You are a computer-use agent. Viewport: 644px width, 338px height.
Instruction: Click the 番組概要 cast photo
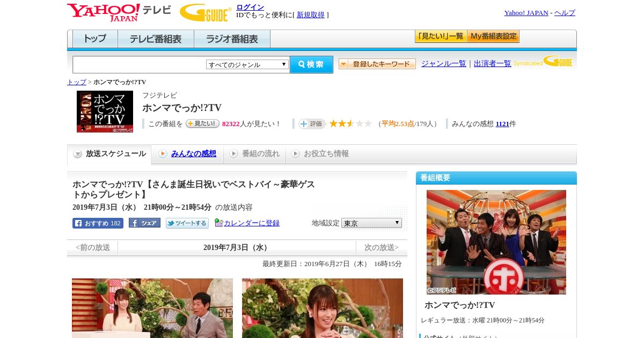(496, 242)
